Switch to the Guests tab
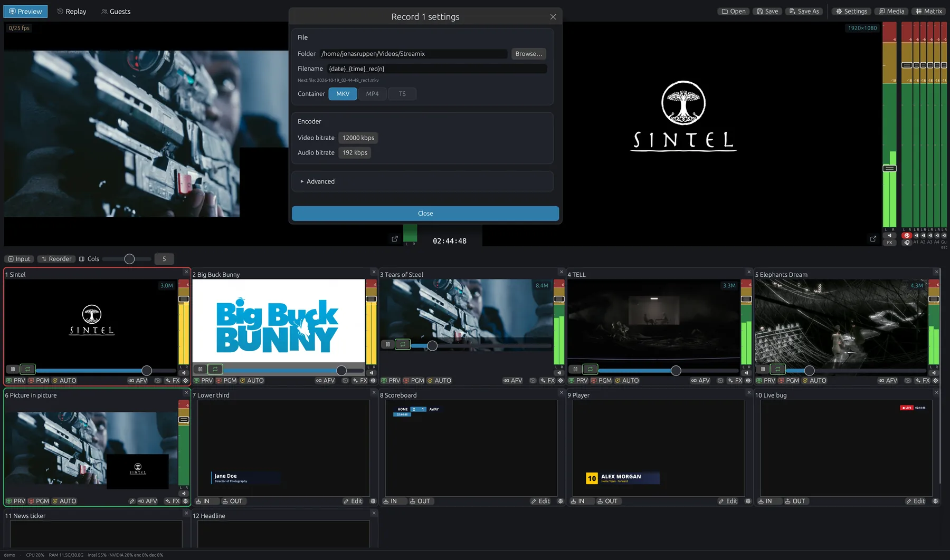The width and height of the screenshot is (950, 560). point(116,12)
